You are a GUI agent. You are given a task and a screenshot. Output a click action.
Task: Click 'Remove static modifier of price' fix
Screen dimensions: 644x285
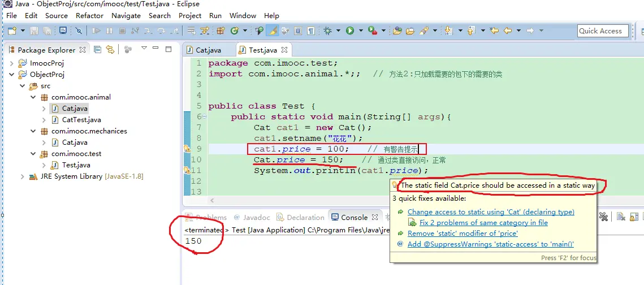click(463, 233)
